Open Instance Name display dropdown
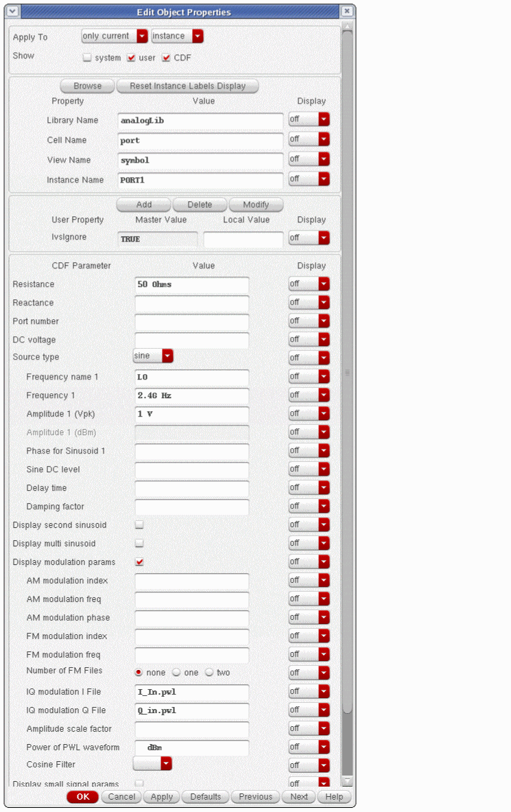This screenshot has width=511, height=812. pos(309,178)
